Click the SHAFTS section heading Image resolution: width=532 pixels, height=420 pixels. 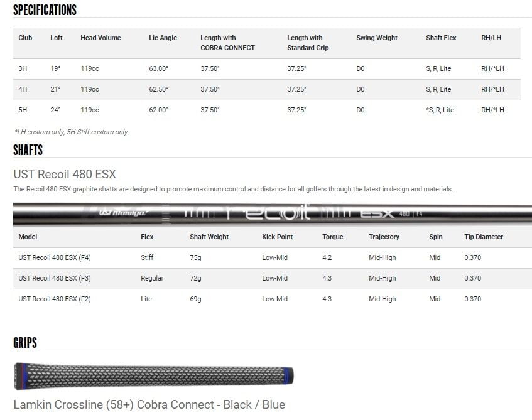[x=28, y=150]
